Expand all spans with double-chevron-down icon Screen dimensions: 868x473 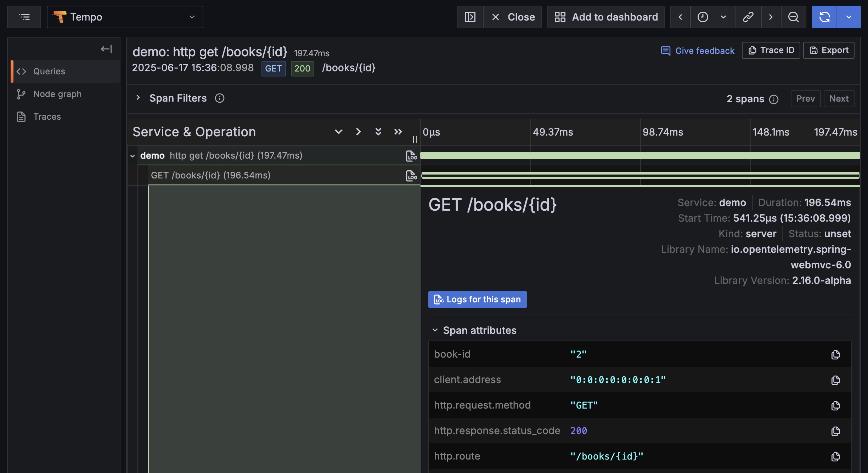[378, 132]
